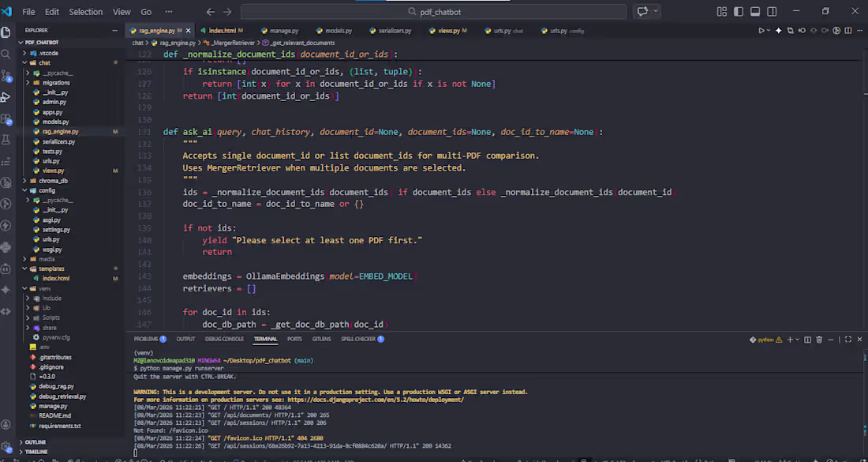Go back with the navigation arrow

[211, 12]
